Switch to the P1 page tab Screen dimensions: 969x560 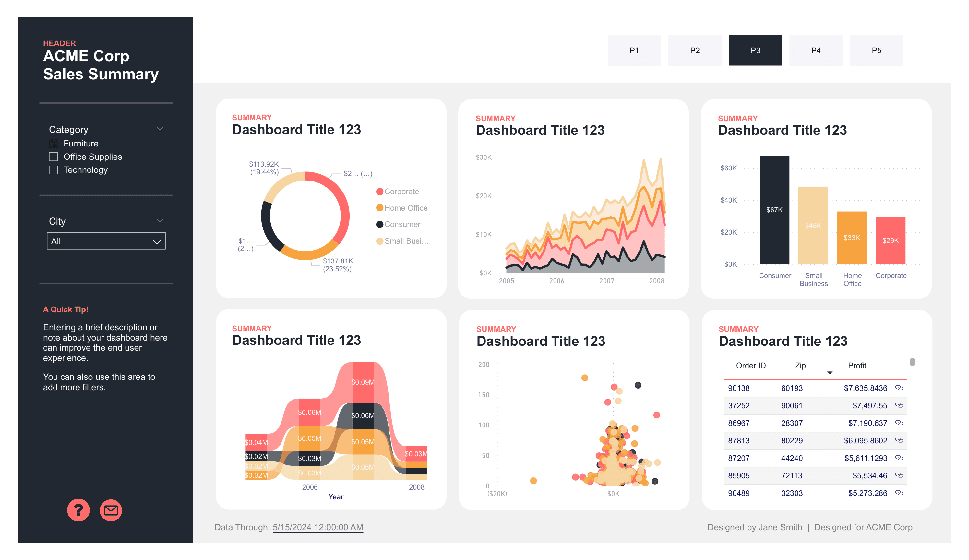(634, 50)
